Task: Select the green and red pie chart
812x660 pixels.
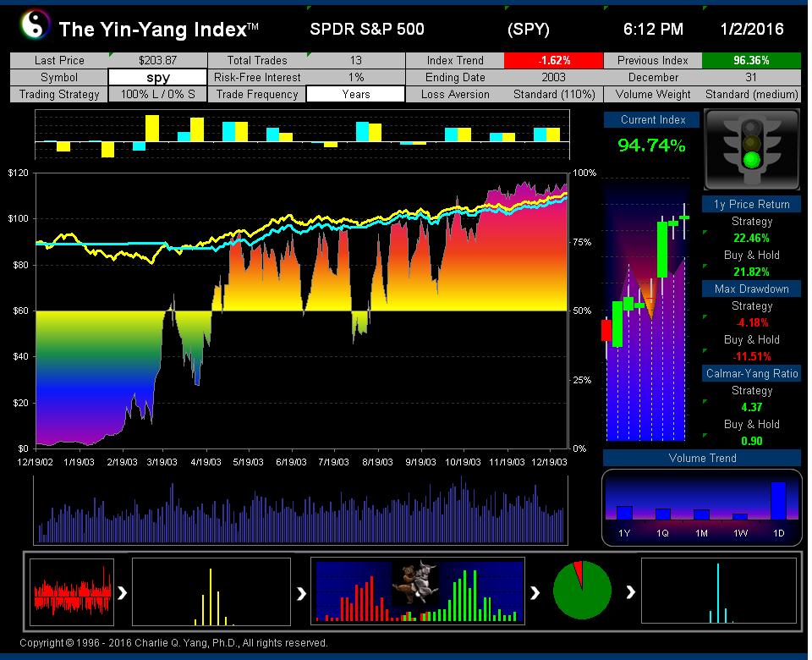Action: 583,590
